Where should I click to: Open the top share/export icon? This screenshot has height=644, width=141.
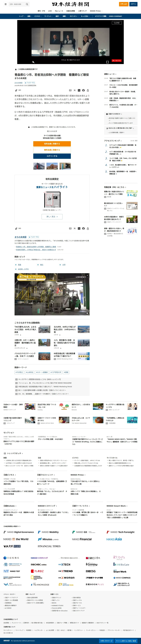[88, 90]
